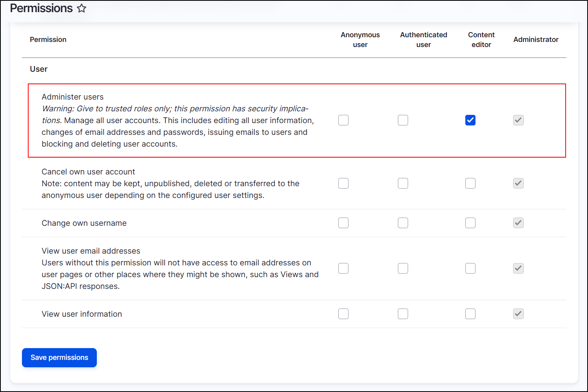Click Change own username Administrator checkbox

[x=518, y=223]
